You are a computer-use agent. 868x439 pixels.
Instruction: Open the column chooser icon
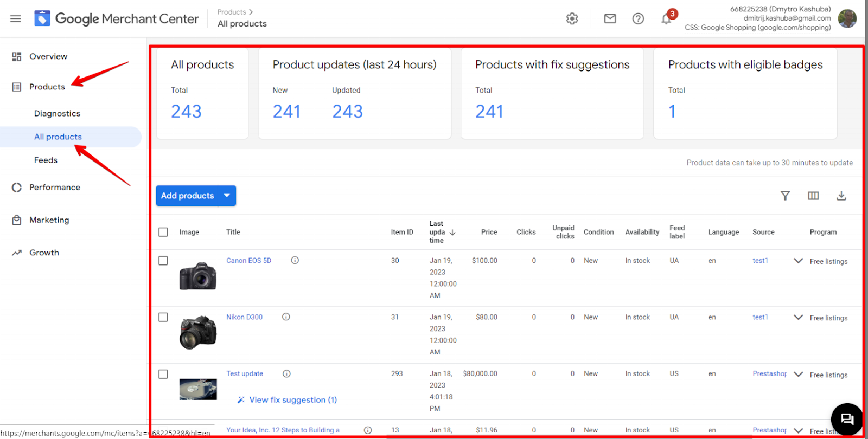click(x=813, y=196)
